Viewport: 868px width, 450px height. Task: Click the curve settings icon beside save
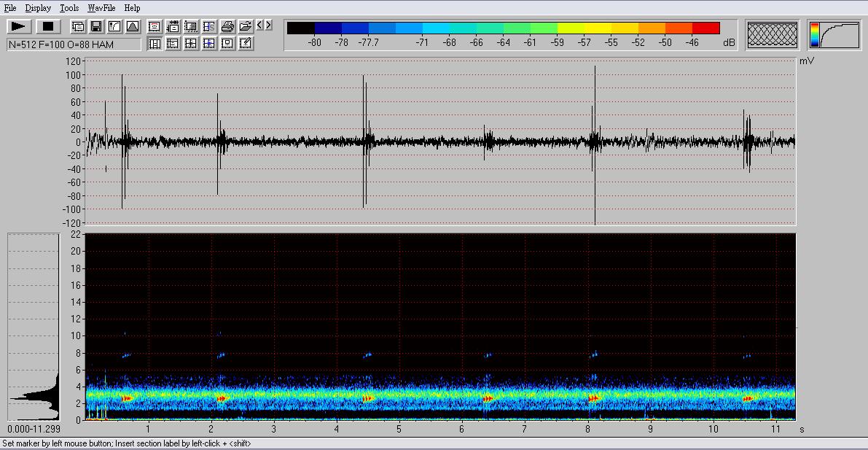click(114, 27)
